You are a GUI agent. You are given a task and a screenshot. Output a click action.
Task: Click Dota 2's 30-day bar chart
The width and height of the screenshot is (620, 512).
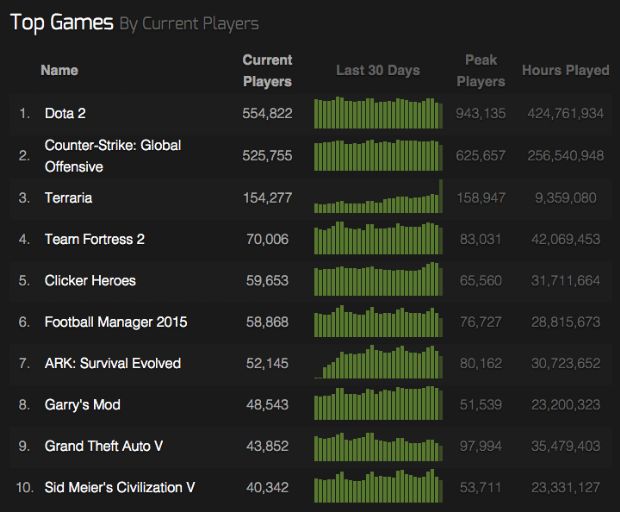coord(378,113)
